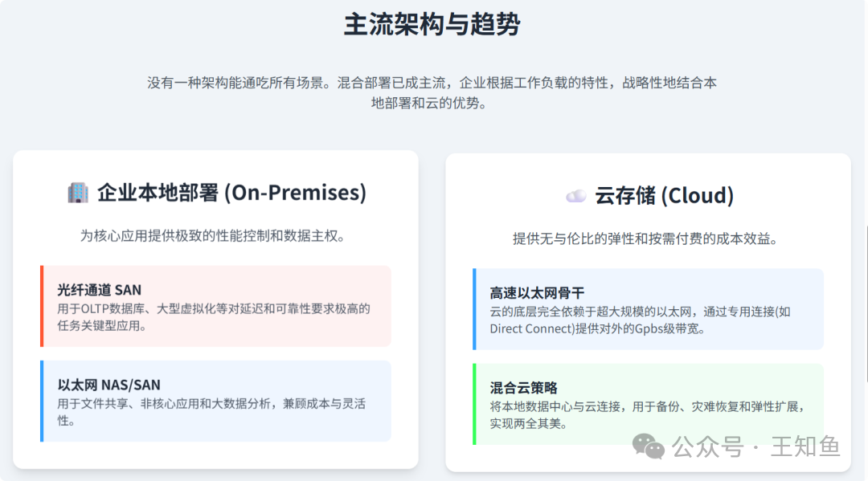Click the intro paragraph about 混合部署
This screenshot has height=481, width=868.
coord(434,91)
